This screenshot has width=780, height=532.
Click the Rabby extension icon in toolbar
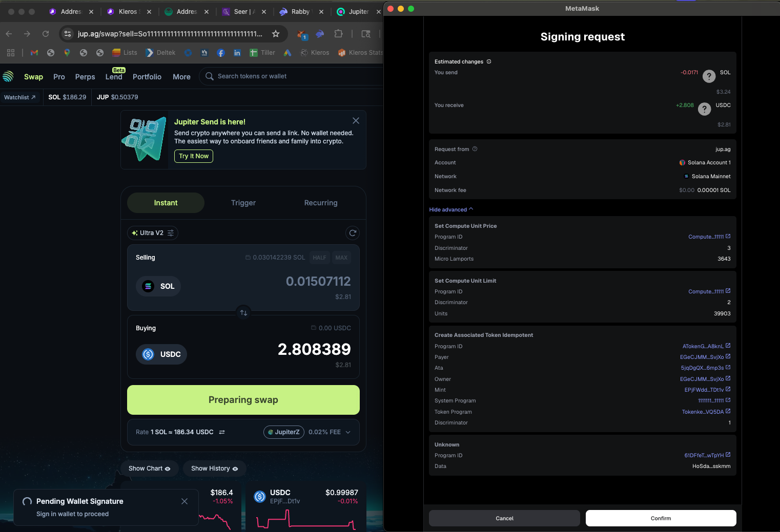pos(320,34)
